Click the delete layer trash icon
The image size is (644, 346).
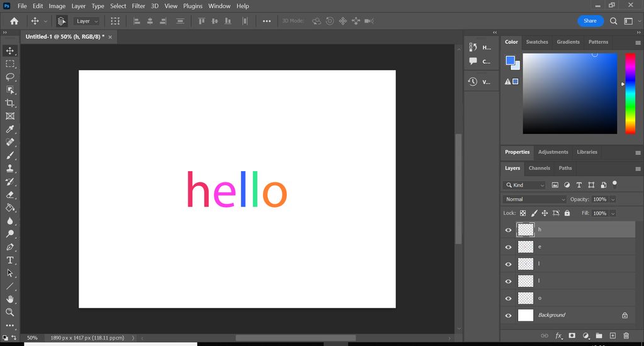(x=626, y=336)
